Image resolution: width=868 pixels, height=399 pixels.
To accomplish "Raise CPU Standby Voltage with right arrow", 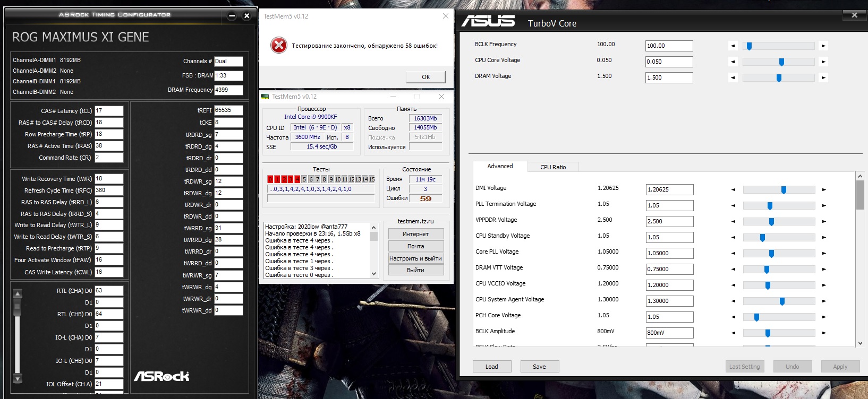I will [x=824, y=237].
